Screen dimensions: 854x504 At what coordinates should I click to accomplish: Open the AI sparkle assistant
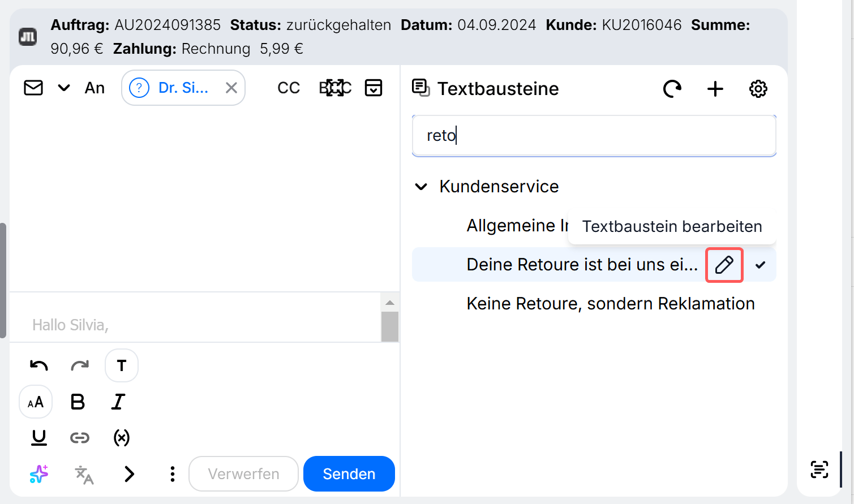pyautogui.click(x=39, y=474)
